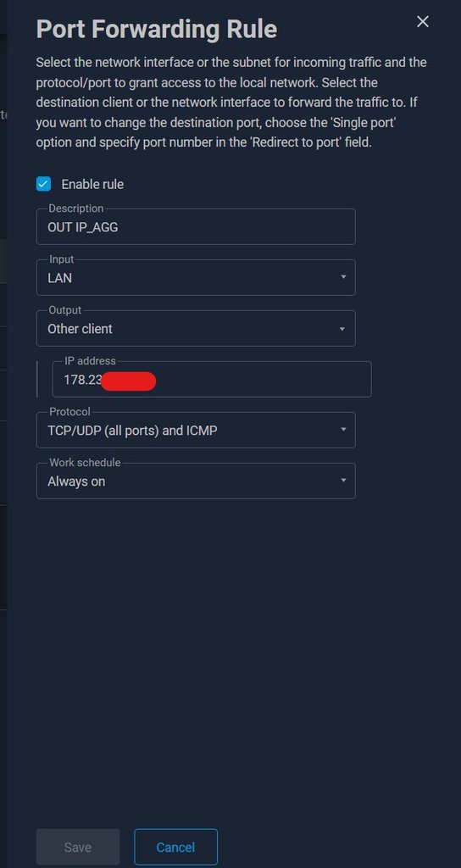Click the 'Work schedule' field label
Viewport: 461px width, 868px height.
85,462
